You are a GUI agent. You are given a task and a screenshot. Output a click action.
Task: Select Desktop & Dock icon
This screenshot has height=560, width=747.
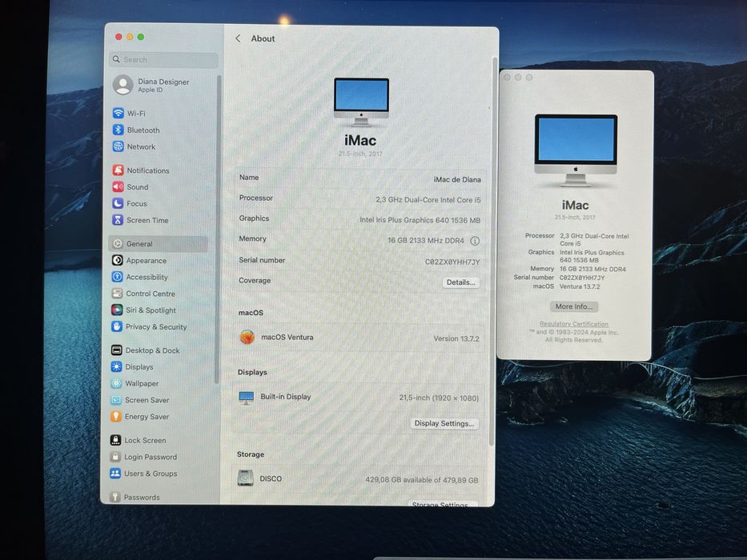point(117,350)
